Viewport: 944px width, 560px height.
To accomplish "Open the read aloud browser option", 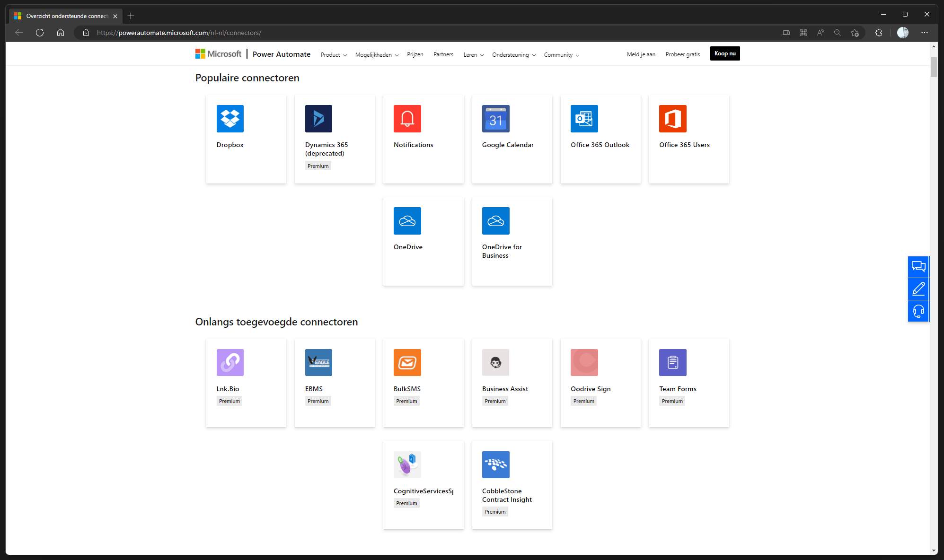I will pos(820,33).
